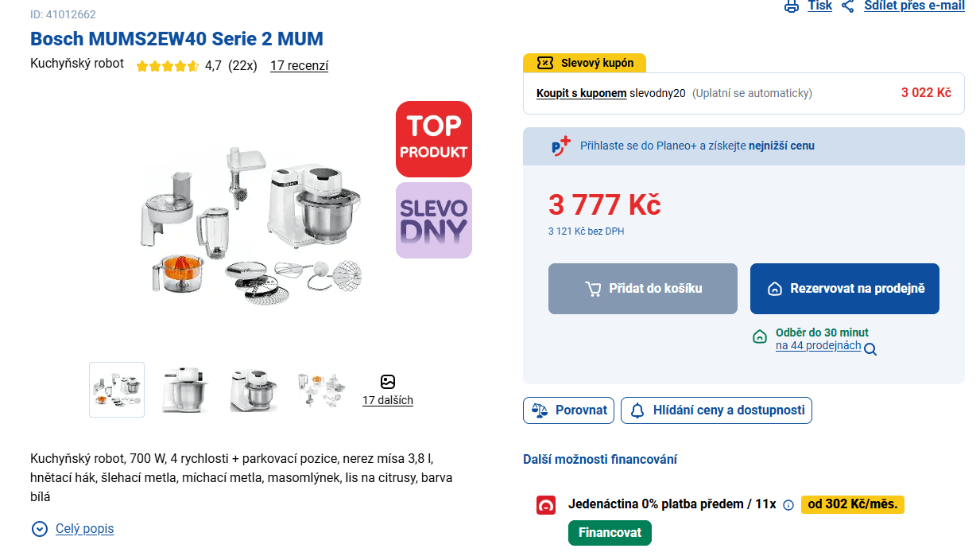Viewport: 980px width, 560px height.
Task: Click the gallery icon above 17 dalších
Action: click(x=388, y=382)
